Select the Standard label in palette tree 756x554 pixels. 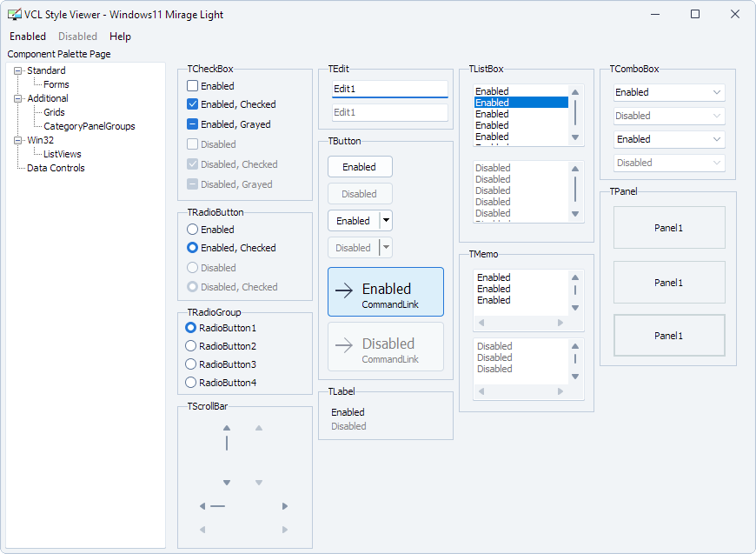tap(46, 70)
